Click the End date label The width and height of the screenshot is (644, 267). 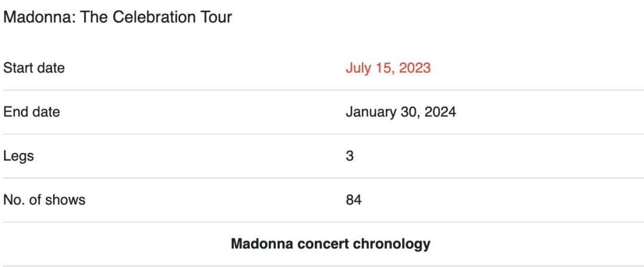click(32, 112)
